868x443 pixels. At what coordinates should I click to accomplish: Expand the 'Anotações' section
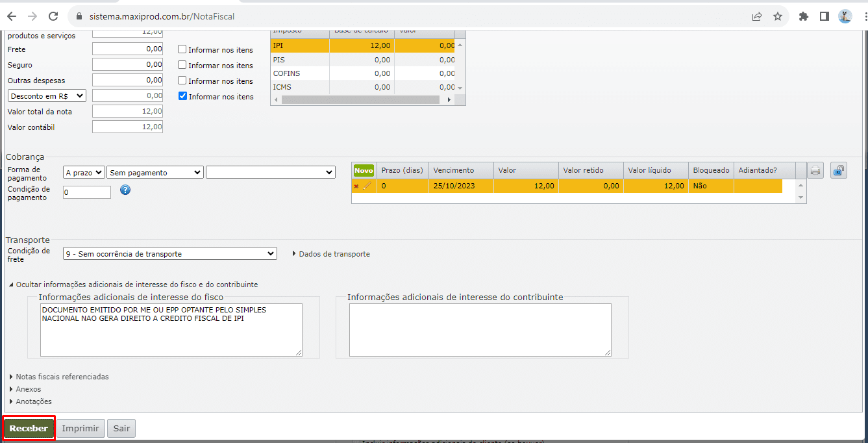31,401
